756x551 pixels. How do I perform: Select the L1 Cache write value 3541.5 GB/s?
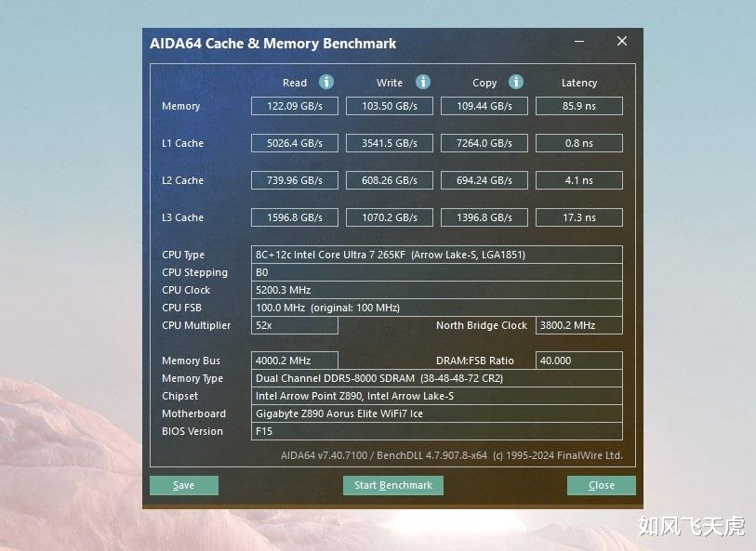pos(390,143)
